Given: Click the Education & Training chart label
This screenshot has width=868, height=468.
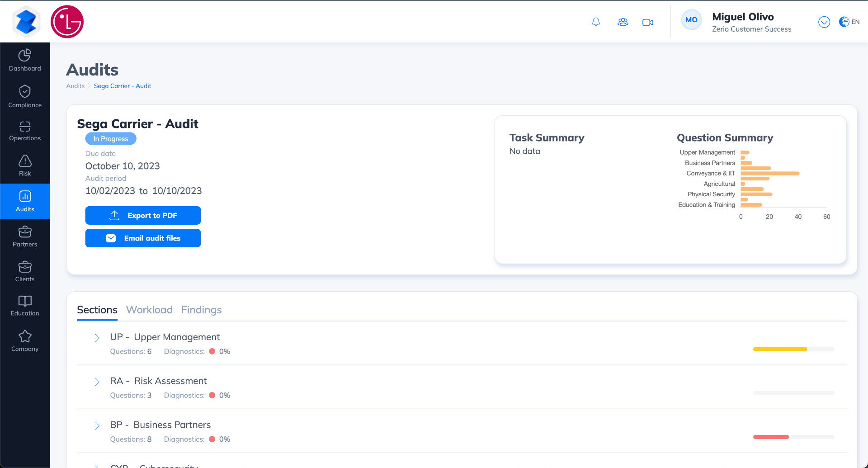Looking at the screenshot, I should click(707, 204).
